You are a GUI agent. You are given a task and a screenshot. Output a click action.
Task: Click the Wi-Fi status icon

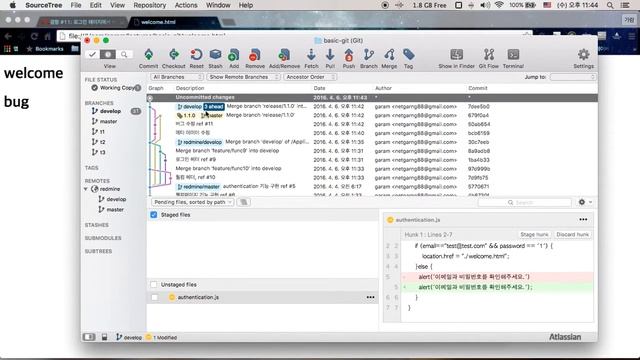tap(498, 5)
